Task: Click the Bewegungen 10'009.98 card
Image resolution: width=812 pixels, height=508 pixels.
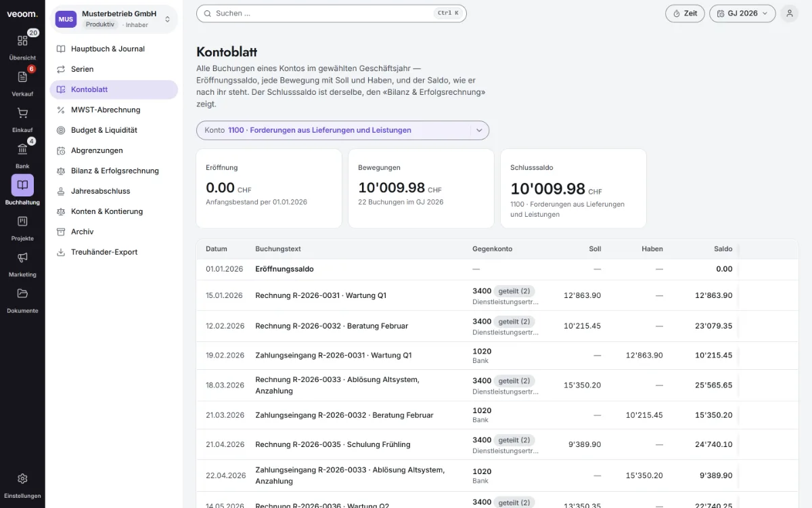Action: pyautogui.click(x=421, y=188)
